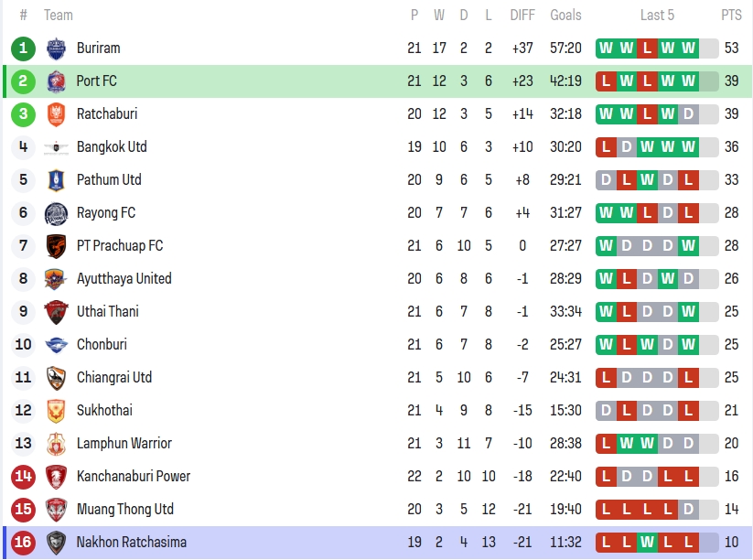This screenshot has height=560, width=753.
Task: Click the Port FC club logo
Action: (x=56, y=81)
